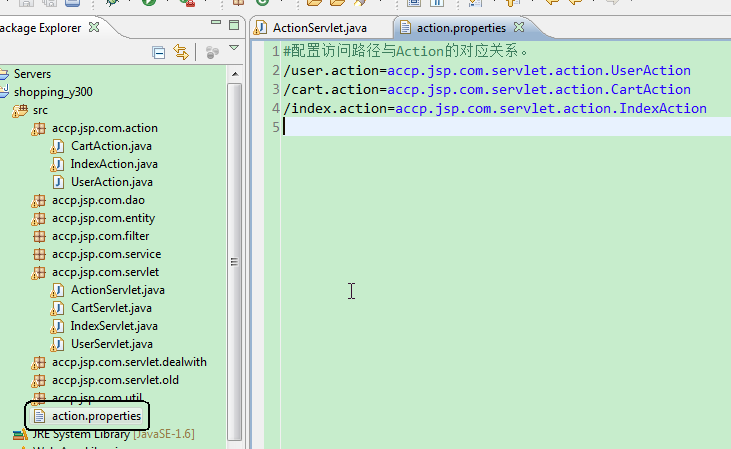Switch to the ActionServlet.java tab

click(x=319, y=28)
